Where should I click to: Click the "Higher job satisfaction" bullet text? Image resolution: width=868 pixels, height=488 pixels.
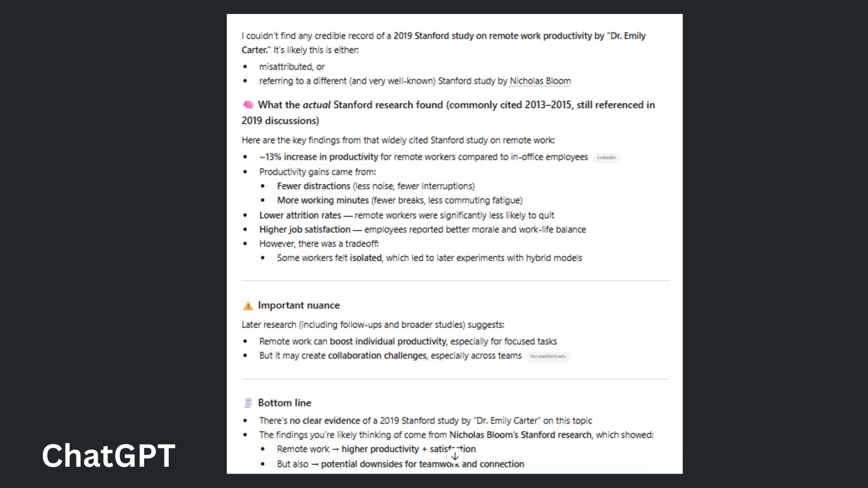(x=305, y=230)
